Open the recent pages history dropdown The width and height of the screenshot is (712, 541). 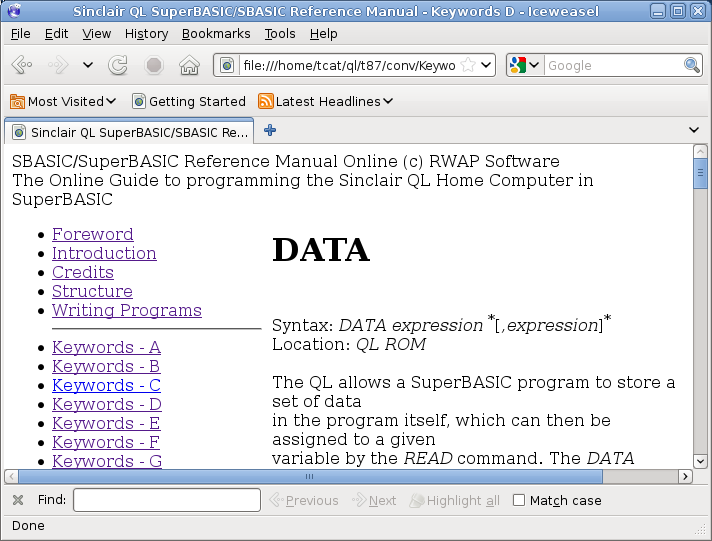point(88,65)
